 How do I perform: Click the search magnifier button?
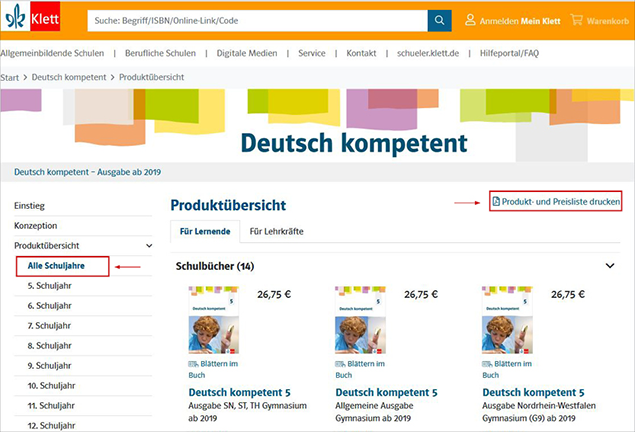pyautogui.click(x=439, y=21)
